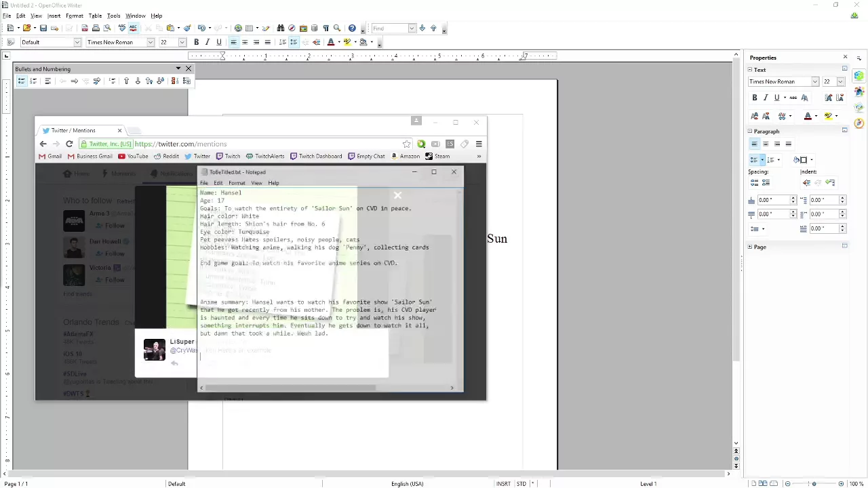Demote one level in Bullets and Numbering toolbar
This screenshot has height=488, width=868.
[x=75, y=81]
